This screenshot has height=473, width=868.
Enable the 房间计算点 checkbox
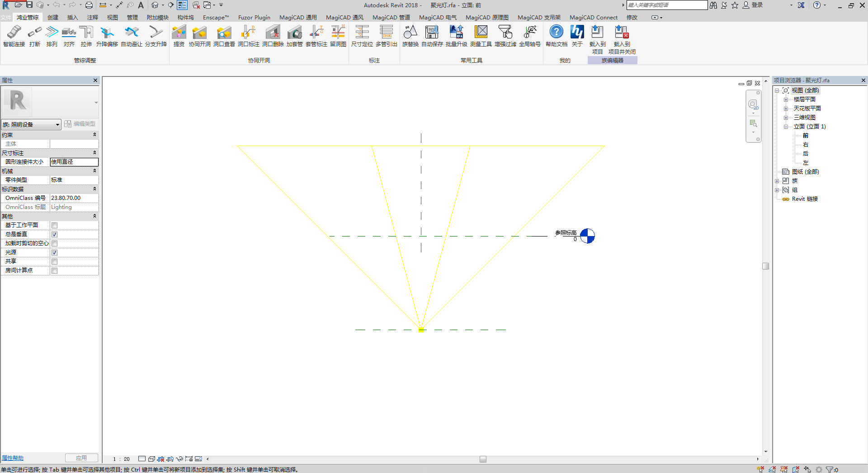tap(54, 270)
